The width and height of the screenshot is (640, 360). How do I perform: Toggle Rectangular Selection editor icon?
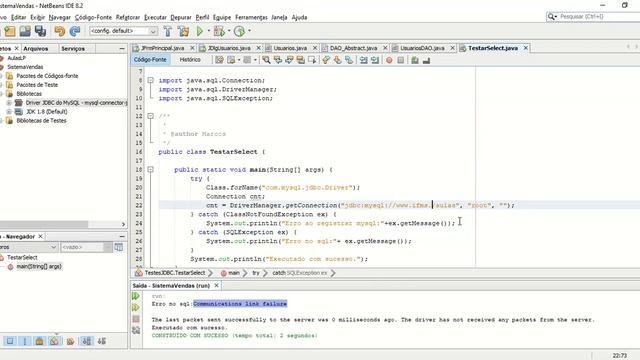[312, 60]
